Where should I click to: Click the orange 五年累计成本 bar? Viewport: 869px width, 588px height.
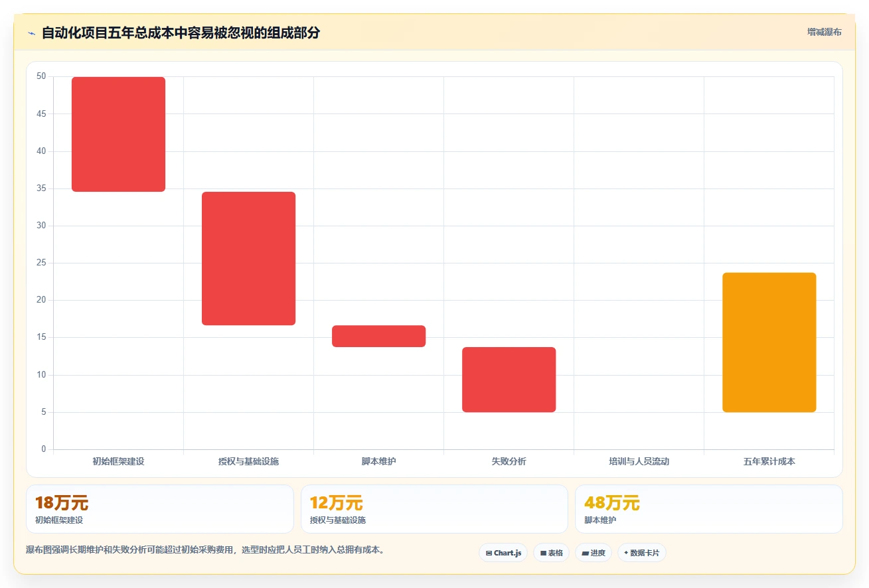click(769, 342)
